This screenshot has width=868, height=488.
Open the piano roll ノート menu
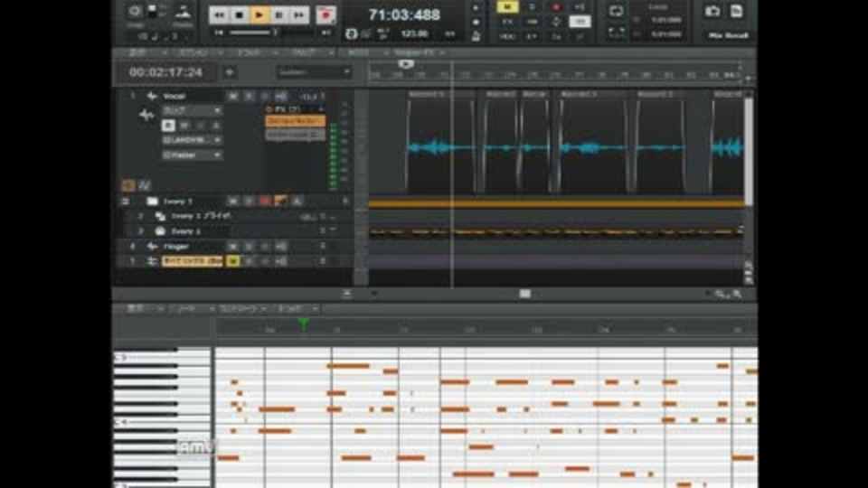coord(185,309)
